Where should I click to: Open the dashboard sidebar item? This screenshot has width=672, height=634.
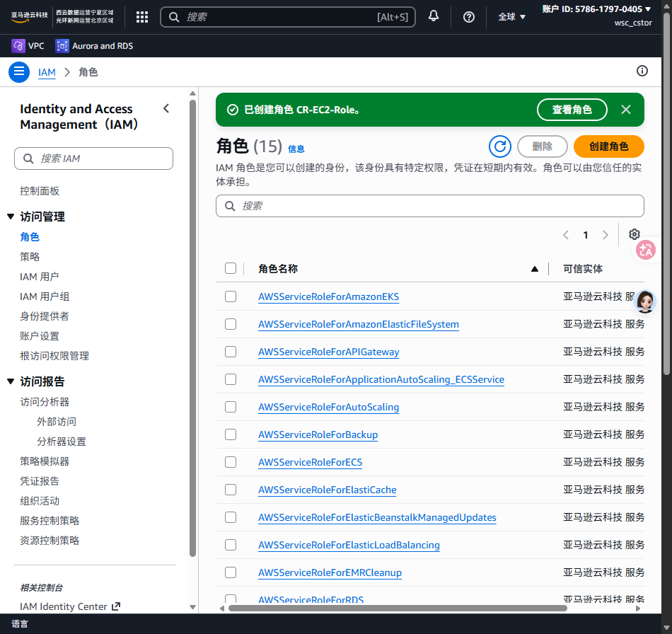40,191
